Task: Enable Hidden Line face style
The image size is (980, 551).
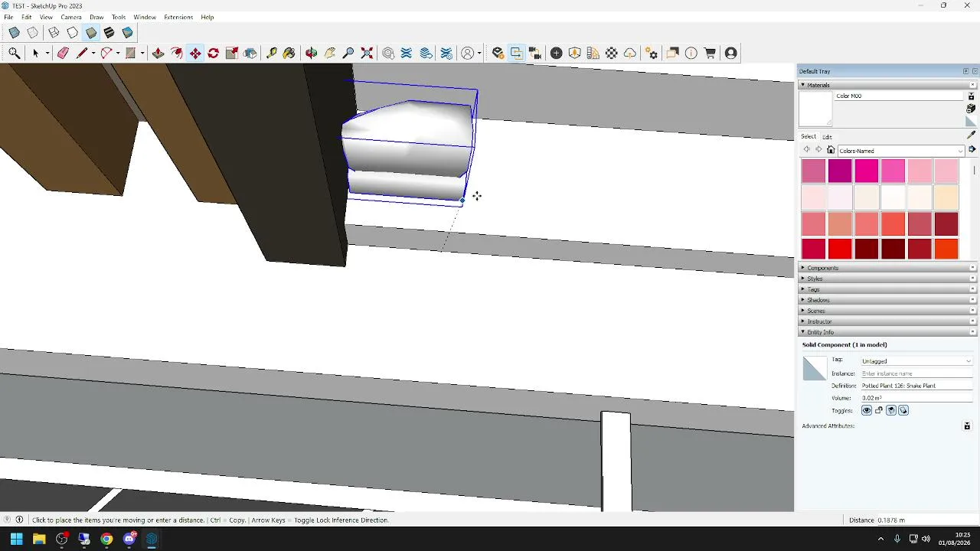Action: tap(72, 33)
